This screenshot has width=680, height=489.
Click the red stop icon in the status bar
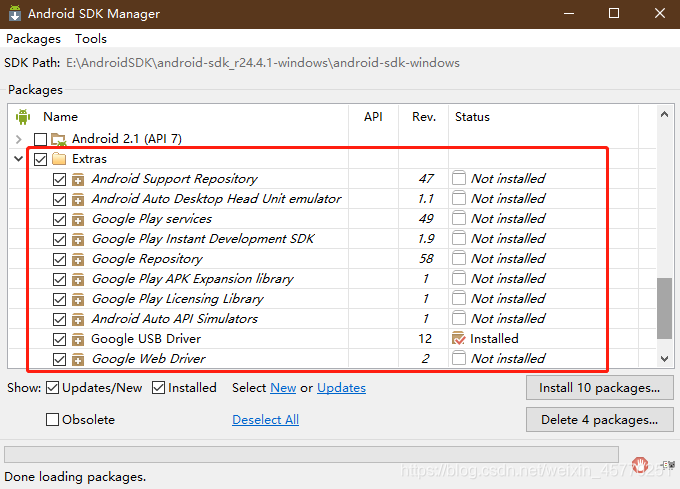pos(640,465)
